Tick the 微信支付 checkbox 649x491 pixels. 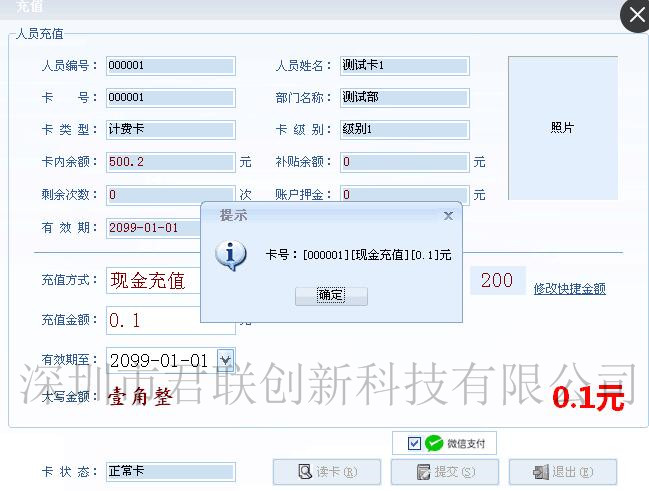[x=414, y=443]
